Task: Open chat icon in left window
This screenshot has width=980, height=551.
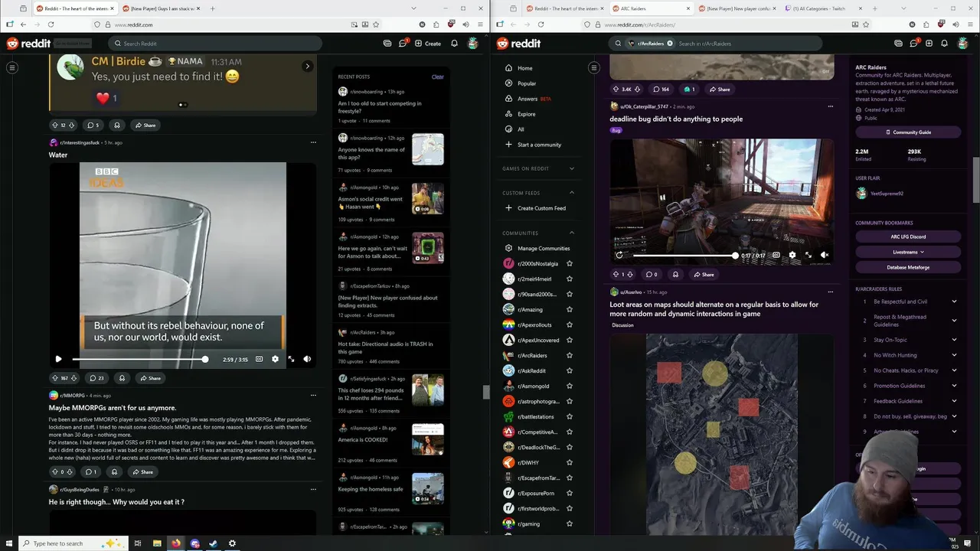Action: [x=403, y=44]
